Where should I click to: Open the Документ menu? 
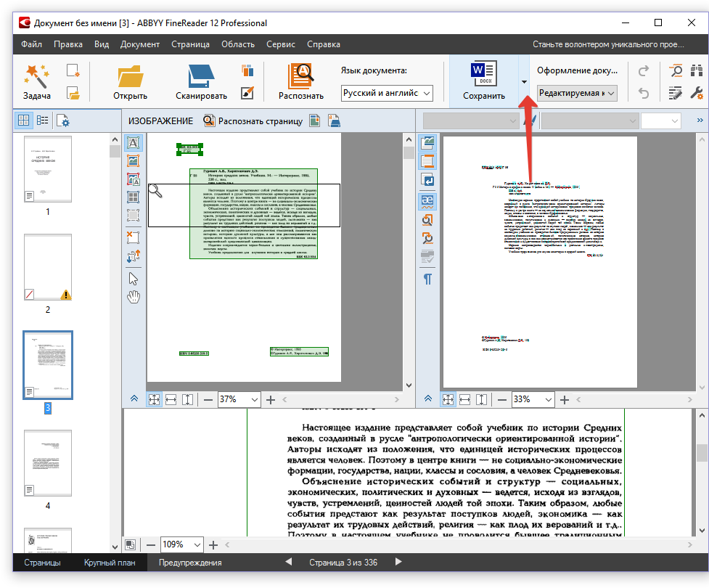click(140, 44)
